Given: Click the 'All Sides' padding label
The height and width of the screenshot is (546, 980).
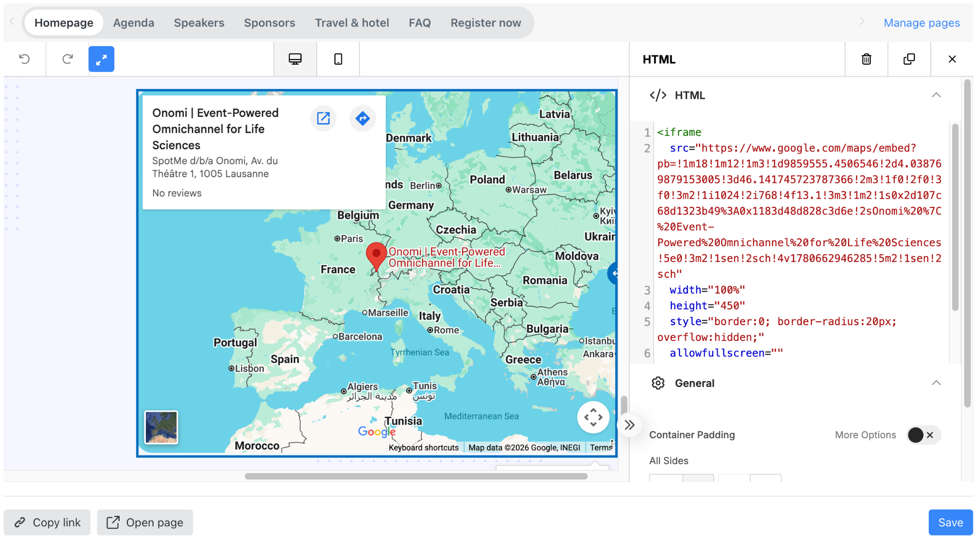Looking at the screenshot, I should pyautogui.click(x=668, y=461).
